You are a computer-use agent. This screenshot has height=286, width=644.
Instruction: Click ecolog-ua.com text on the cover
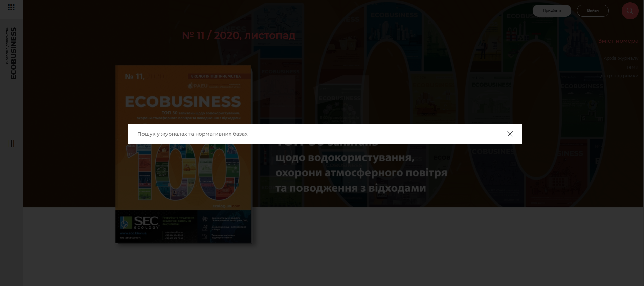[x=226, y=206]
